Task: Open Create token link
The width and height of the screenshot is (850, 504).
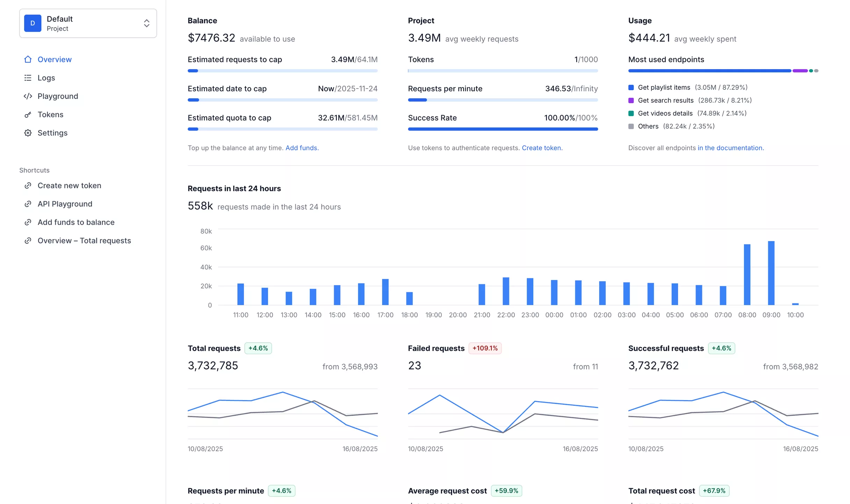Action: (x=541, y=148)
